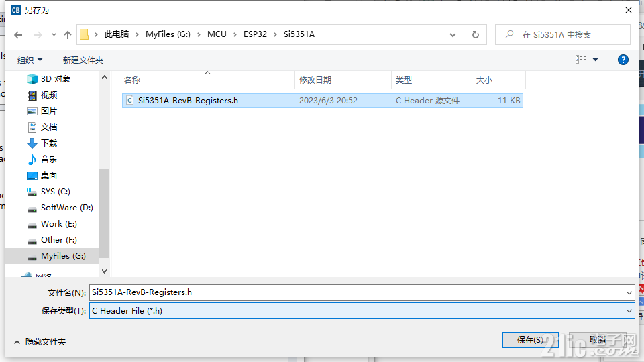
Task: Select 此电脑 in breadcrumb path
Action: [x=117, y=34]
